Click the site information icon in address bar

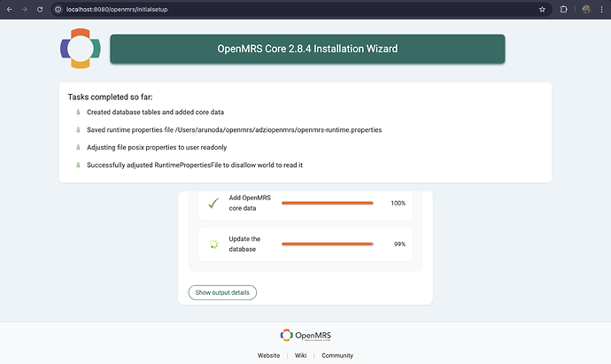tap(58, 9)
